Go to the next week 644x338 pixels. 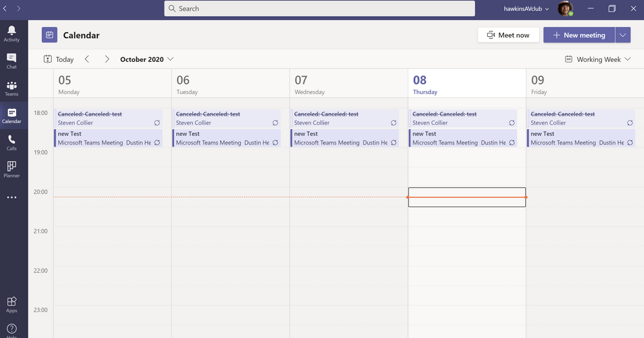click(106, 59)
